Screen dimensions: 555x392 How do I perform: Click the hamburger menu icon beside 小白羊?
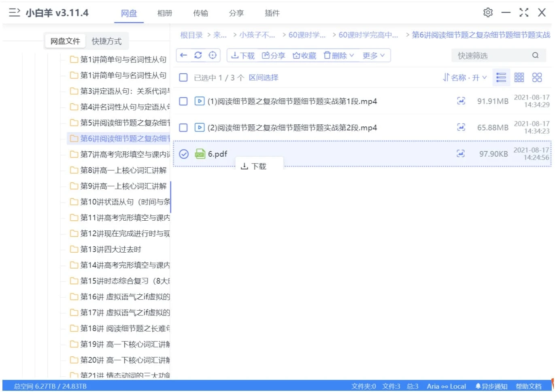15,13
